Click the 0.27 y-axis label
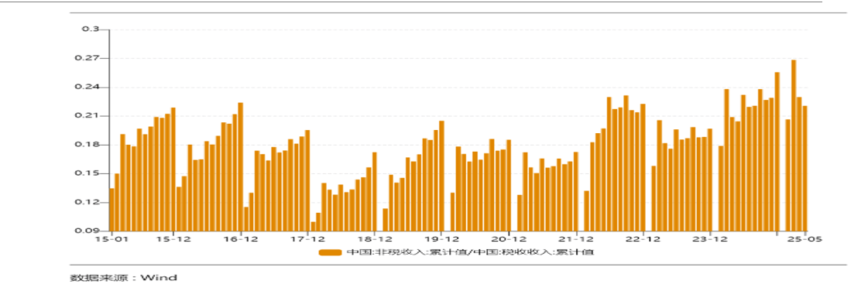Screen dimensions: 868x298 (87, 58)
